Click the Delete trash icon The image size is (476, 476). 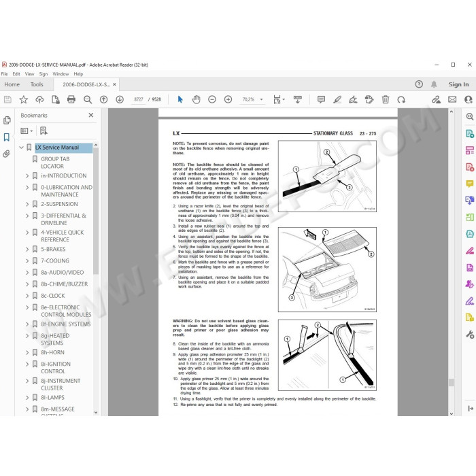[386, 99]
